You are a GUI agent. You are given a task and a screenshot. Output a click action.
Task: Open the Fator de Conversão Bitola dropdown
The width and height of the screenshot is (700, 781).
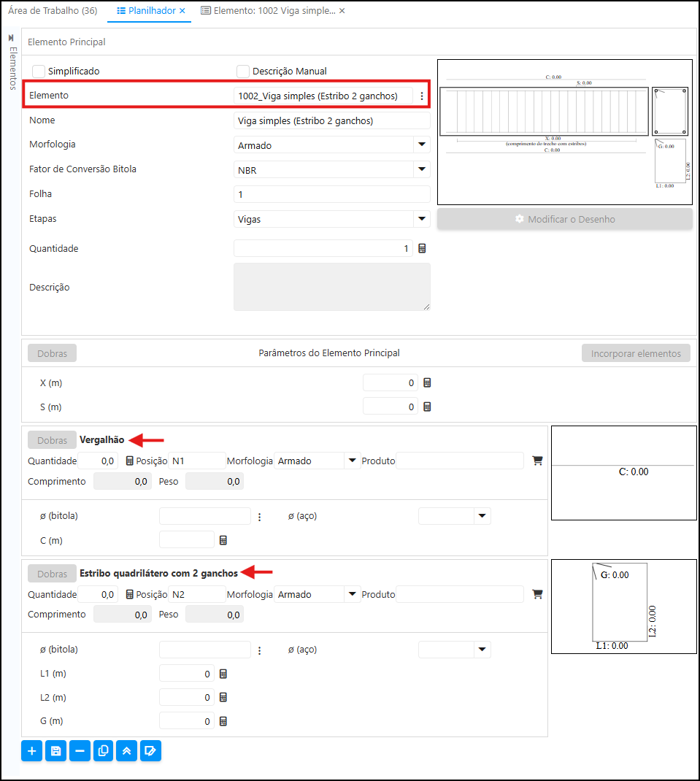421,169
